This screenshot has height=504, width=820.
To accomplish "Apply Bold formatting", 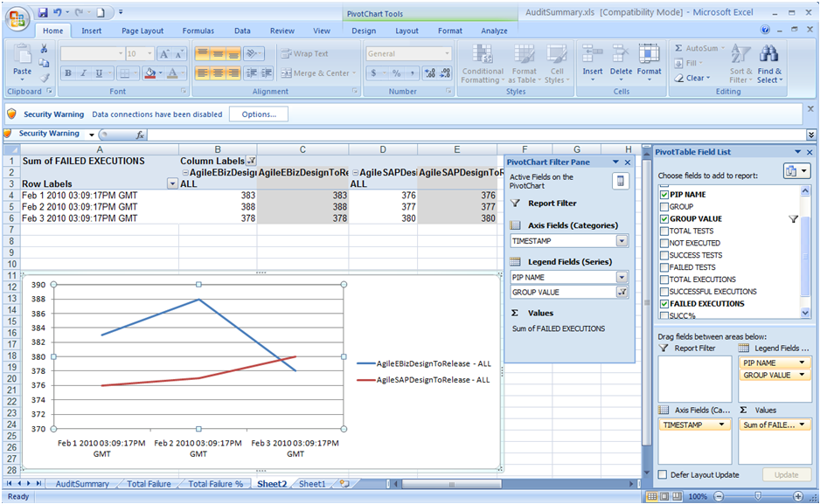I will point(68,73).
